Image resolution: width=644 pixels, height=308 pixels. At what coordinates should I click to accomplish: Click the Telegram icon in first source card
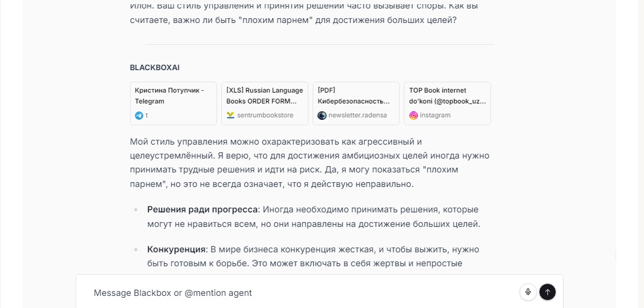(x=139, y=115)
